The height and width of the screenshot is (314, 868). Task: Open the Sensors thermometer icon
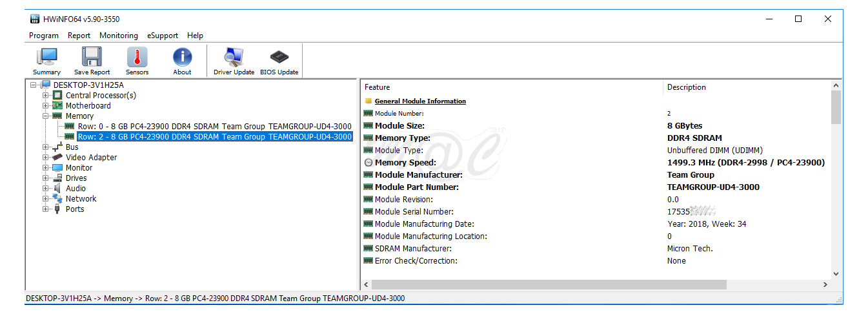(137, 57)
